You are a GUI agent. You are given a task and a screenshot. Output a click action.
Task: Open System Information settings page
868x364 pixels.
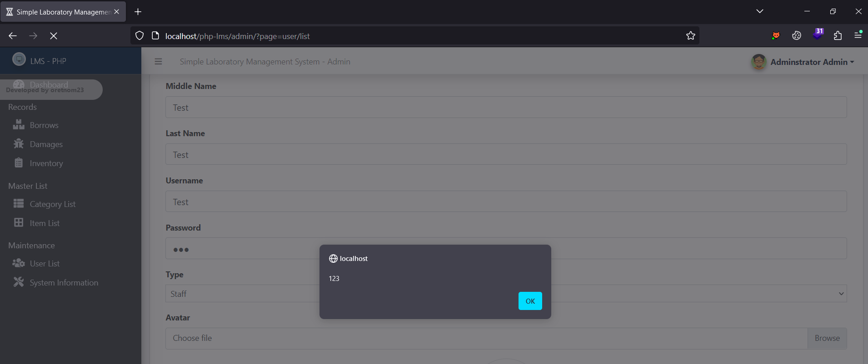(64, 283)
